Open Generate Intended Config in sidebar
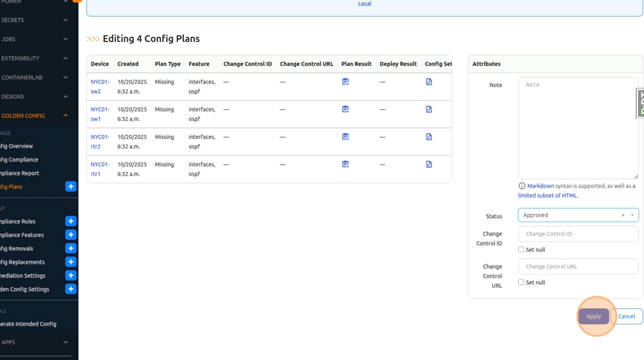This screenshot has width=644, height=360. coord(28,324)
